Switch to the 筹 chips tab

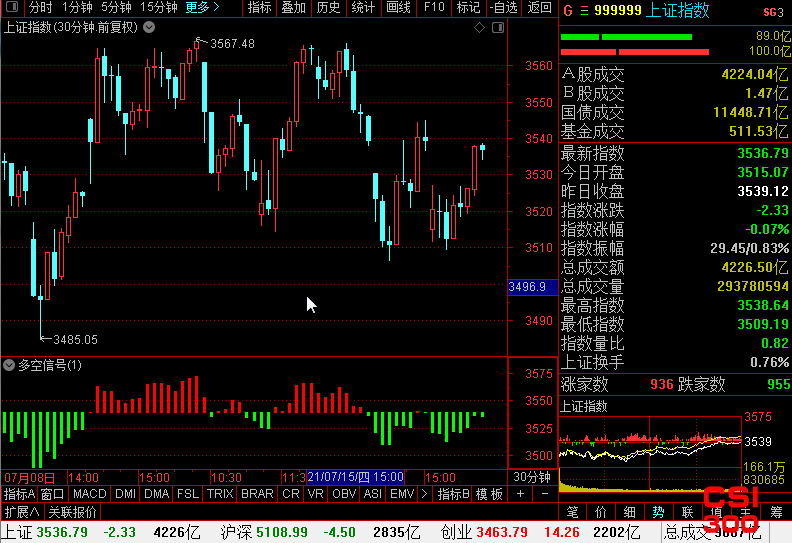tap(776, 512)
